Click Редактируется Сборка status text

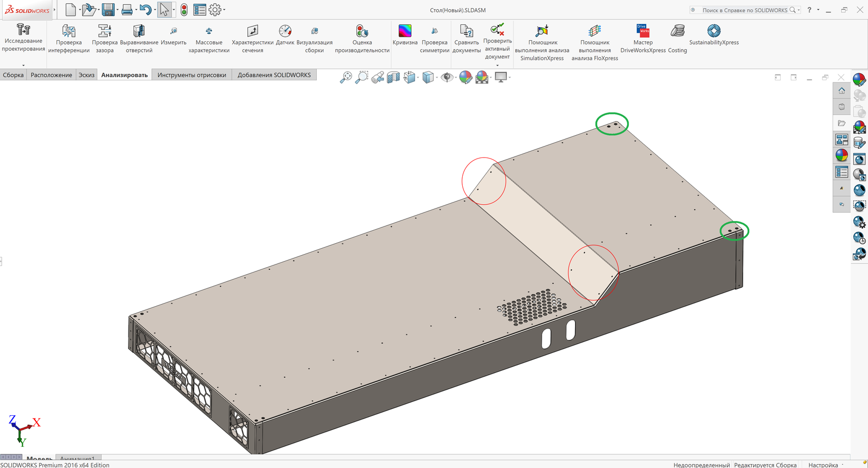pyautogui.click(x=765, y=465)
